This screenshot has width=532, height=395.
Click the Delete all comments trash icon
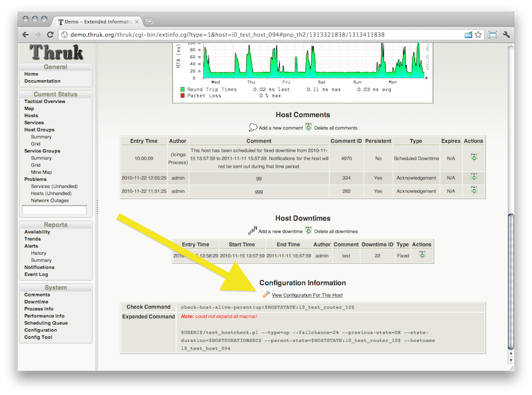tap(309, 127)
